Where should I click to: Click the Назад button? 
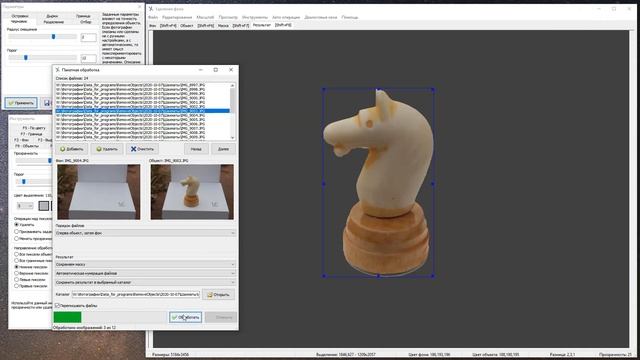[x=196, y=149]
